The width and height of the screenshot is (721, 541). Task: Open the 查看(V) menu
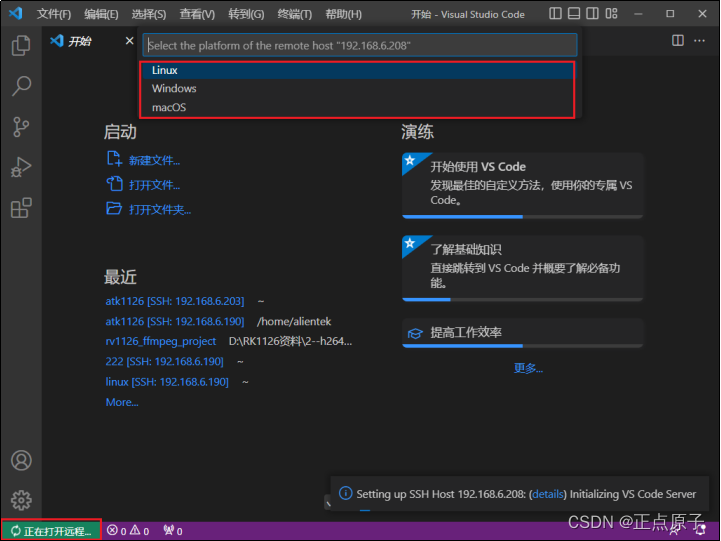pos(197,14)
